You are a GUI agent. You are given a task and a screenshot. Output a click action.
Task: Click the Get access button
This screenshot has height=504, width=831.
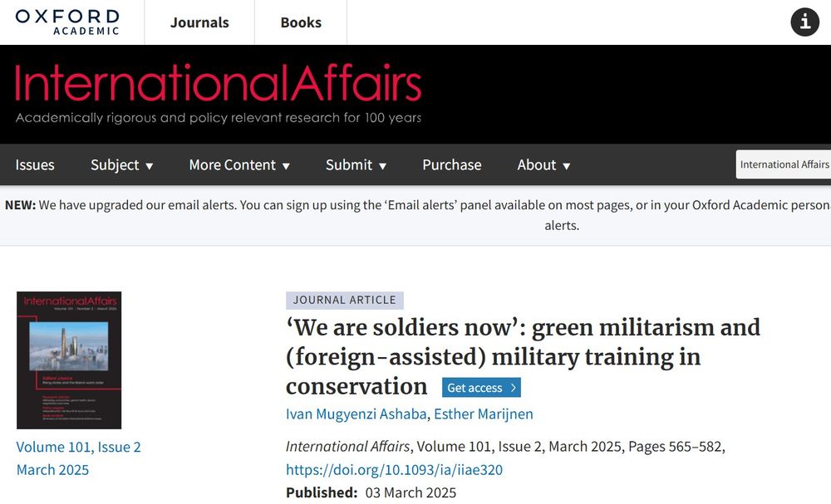pos(481,388)
